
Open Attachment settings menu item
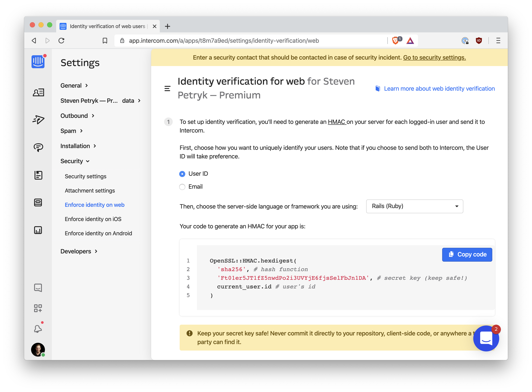(90, 191)
